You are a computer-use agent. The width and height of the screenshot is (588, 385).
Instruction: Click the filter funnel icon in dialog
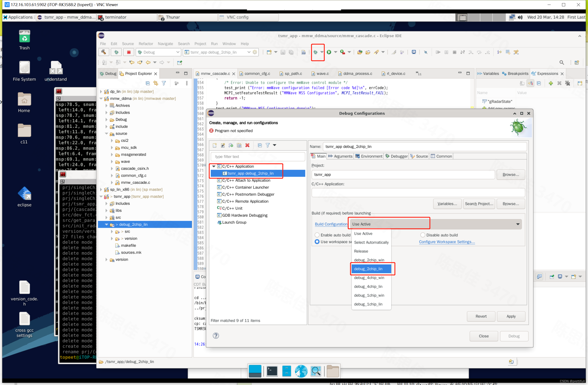click(x=268, y=145)
